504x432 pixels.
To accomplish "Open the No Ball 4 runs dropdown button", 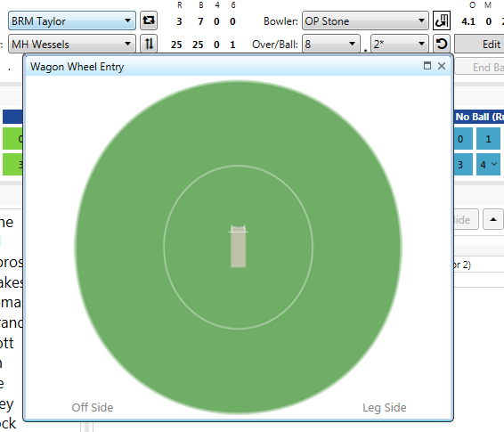I will click(x=488, y=165).
